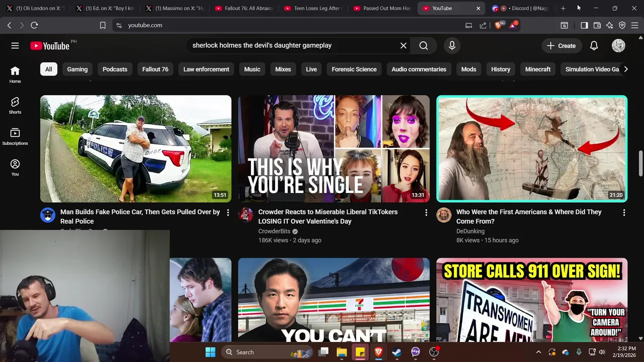The width and height of the screenshot is (644, 362).
Task: Start voice search with the microphone
Action: tap(452, 46)
